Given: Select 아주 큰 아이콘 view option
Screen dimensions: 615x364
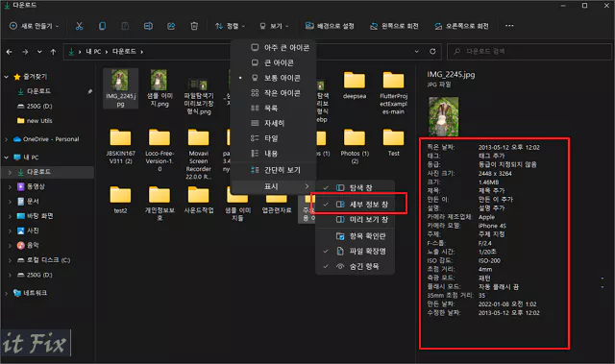Looking at the screenshot, I should click(273, 47).
